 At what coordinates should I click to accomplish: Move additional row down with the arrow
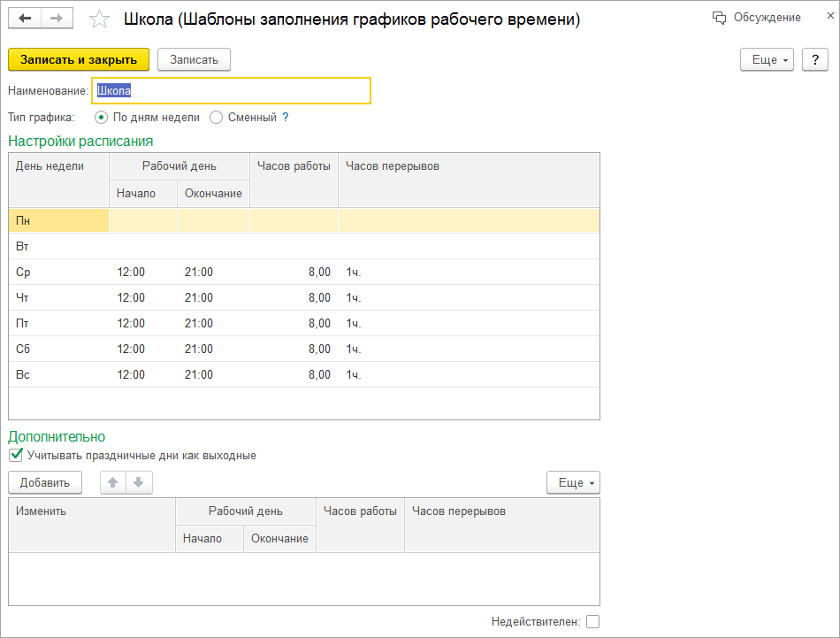tap(139, 482)
